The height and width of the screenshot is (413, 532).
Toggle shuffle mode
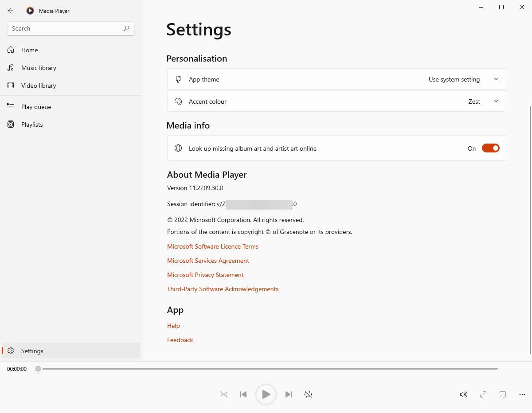click(x=224, y=394)
